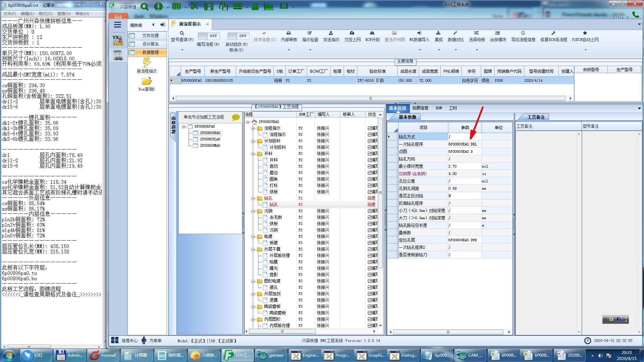This screenshot has width=644, height=362.
Task: Select 2P0080UMA0 in the structure tree
Action: point(210,145)
